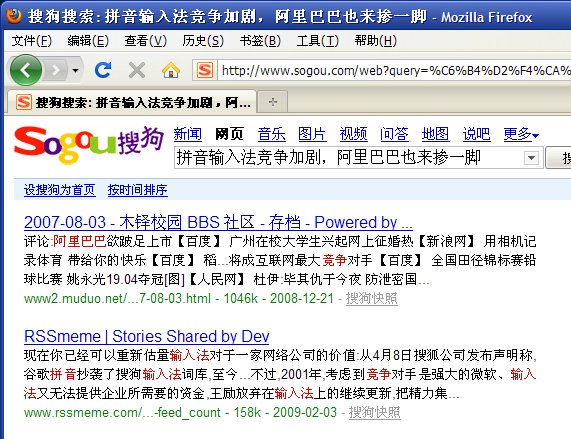Expand the 更多 categories menu
571x439 pixels.
click(521, 134)
